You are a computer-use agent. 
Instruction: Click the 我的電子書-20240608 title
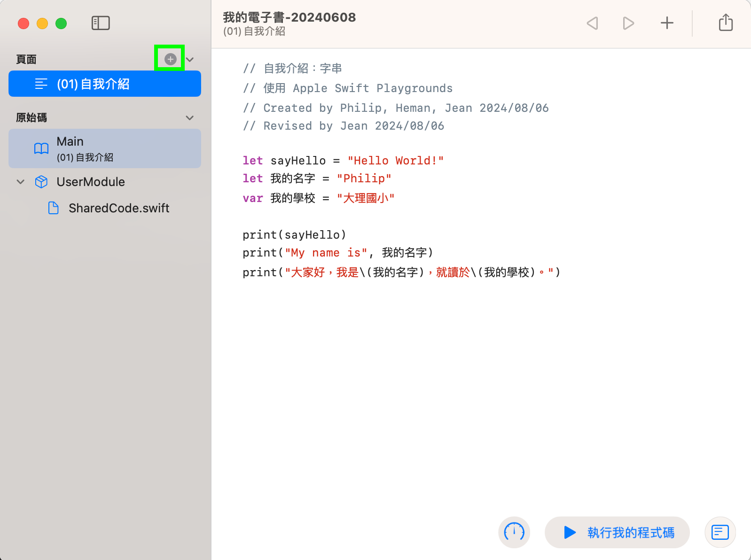tap(289, 17)
